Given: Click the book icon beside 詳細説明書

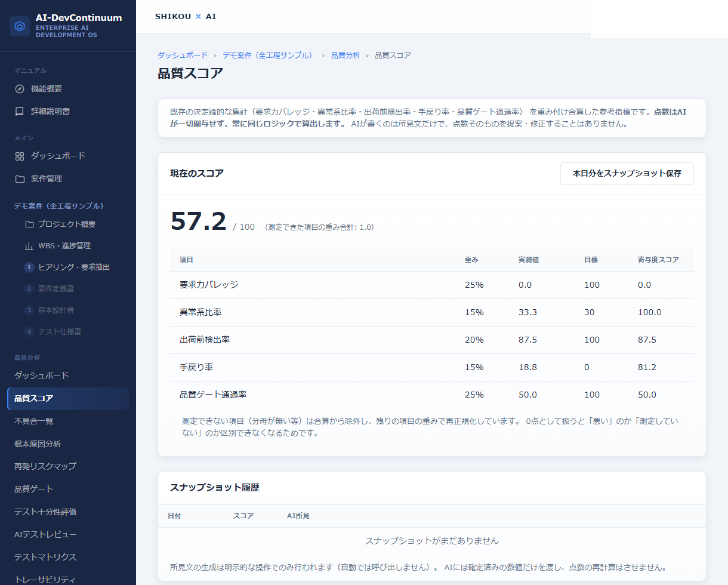Looking at the screenshot, I should click(20, 112).
